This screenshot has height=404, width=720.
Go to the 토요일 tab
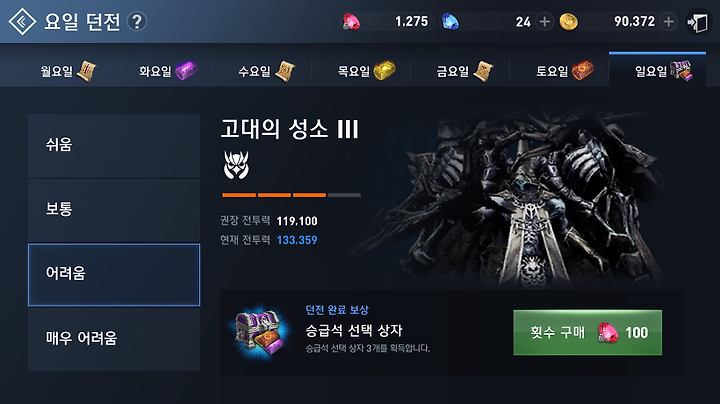click(564, 71)
